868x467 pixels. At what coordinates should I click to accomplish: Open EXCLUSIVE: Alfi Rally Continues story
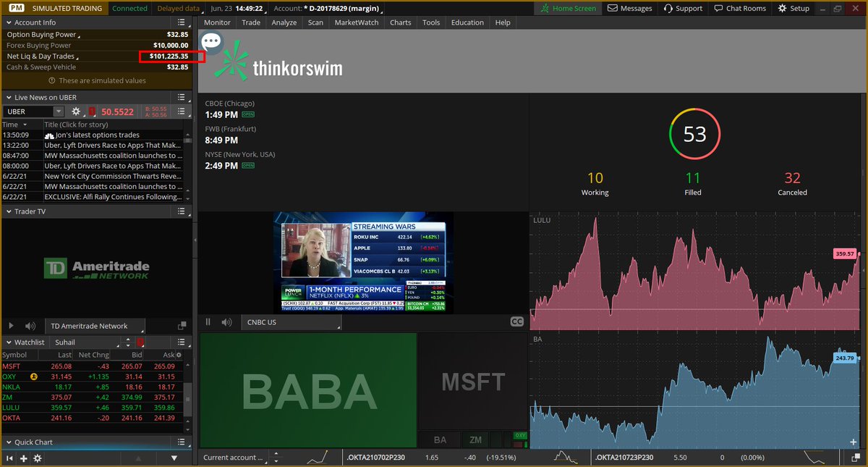pos(112,196)
